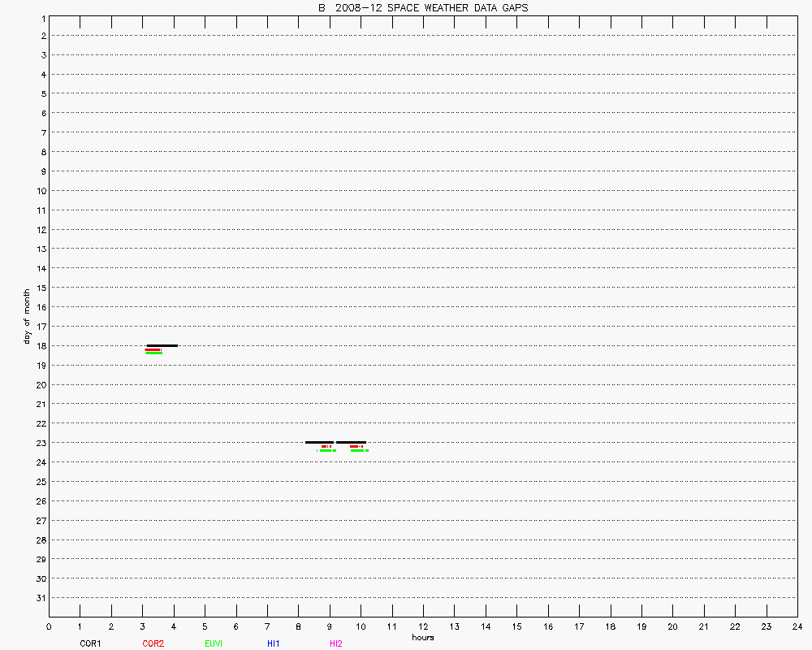
Task: Click the hour 0 tick label
Action: 49,626
